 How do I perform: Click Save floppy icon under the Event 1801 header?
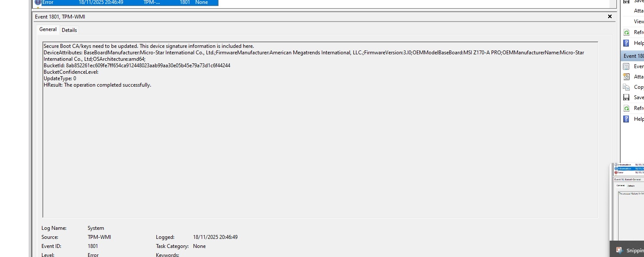[x=626, y=97]
